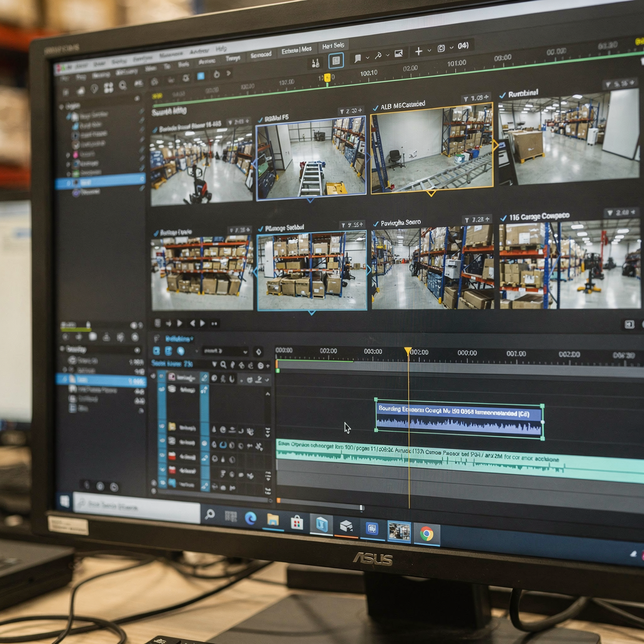Click the flag marker icon in top toolbar
This screenshot has height=644, width=644.
tap(357, 58)
